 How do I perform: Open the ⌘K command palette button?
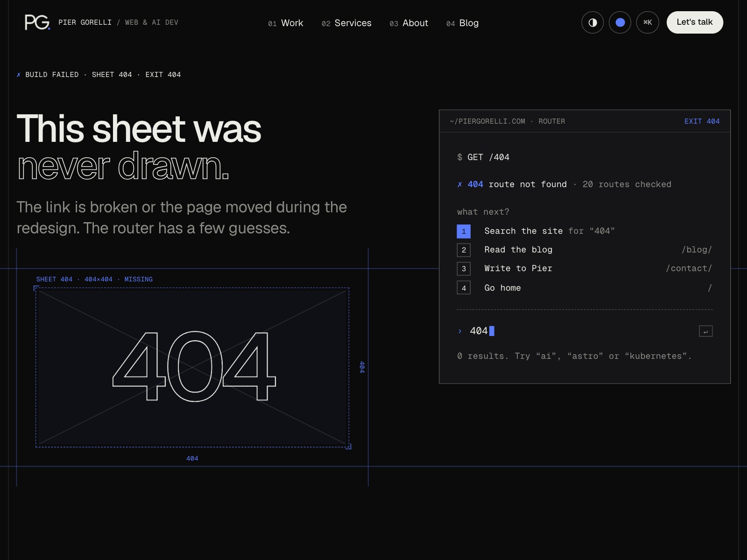point(648,22)
